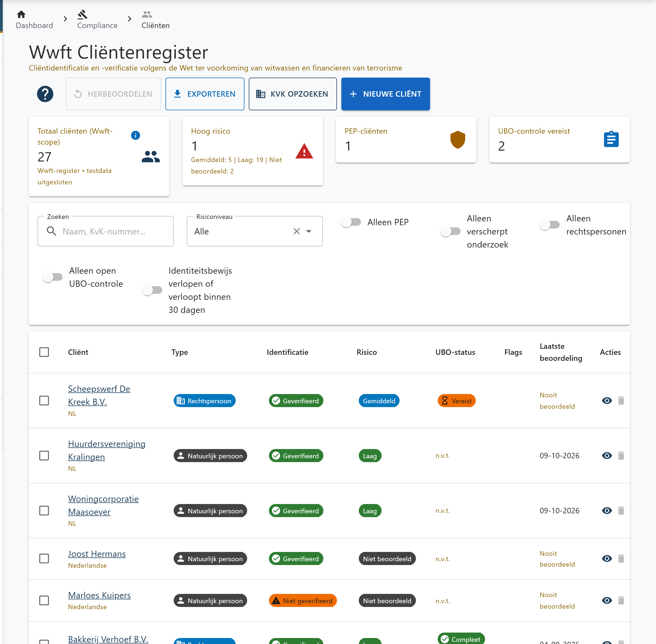
Task: Open the Risiconiveau dropdown arrow
Action: coord(309,231)
